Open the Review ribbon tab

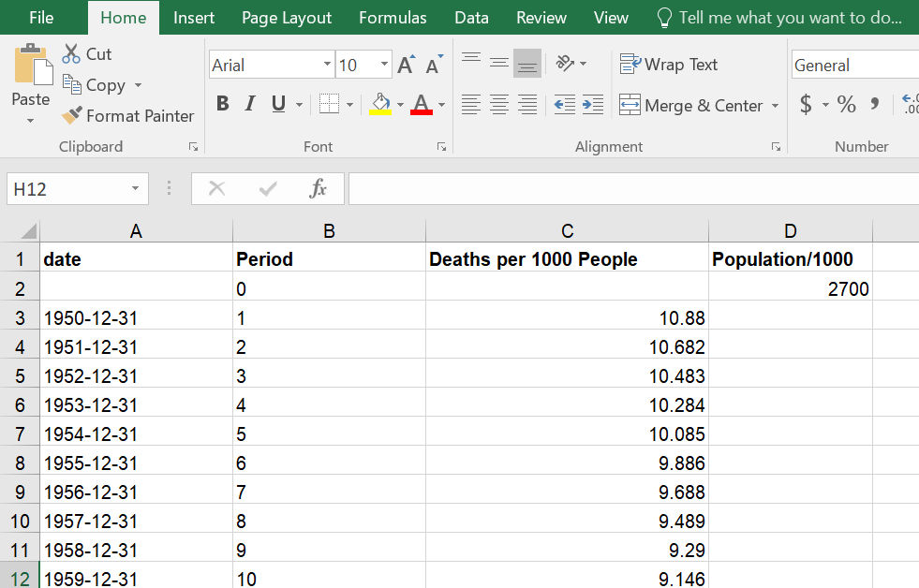click(541, 17)
